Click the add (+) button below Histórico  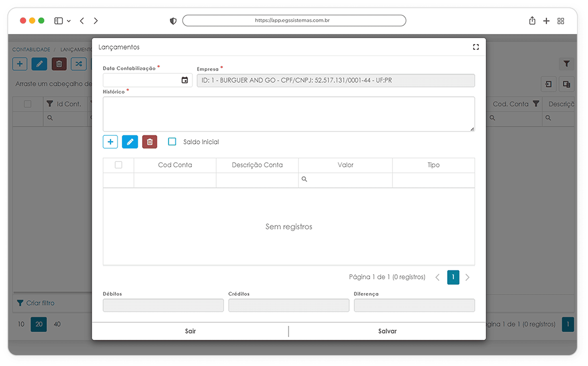110,142
